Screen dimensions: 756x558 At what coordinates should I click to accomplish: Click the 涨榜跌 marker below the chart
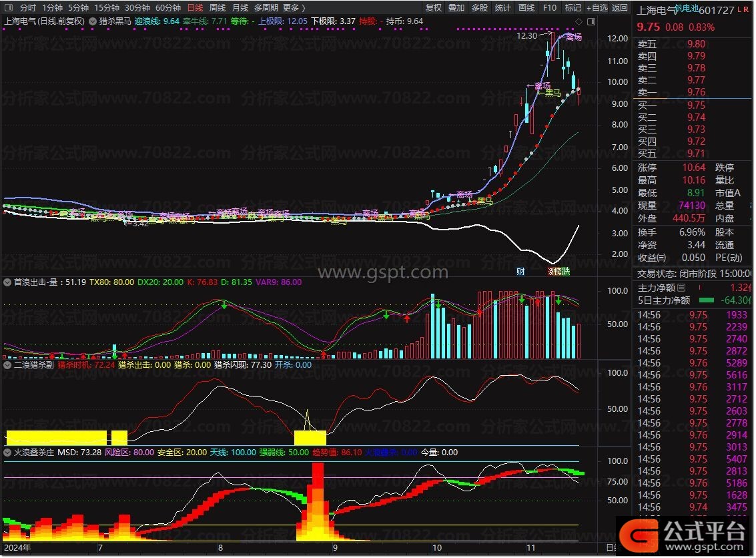tap(558, 272)
